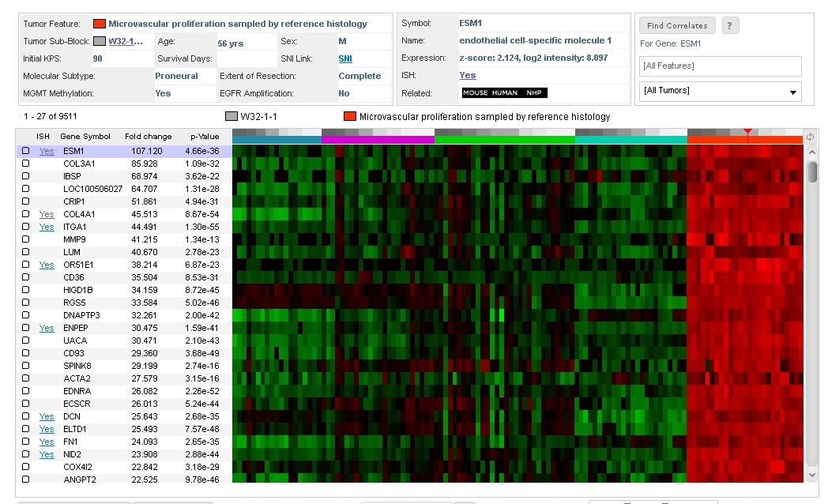Click the blue feature color bar segment
Screen dimensions: 828x504
tap(277, 140)
